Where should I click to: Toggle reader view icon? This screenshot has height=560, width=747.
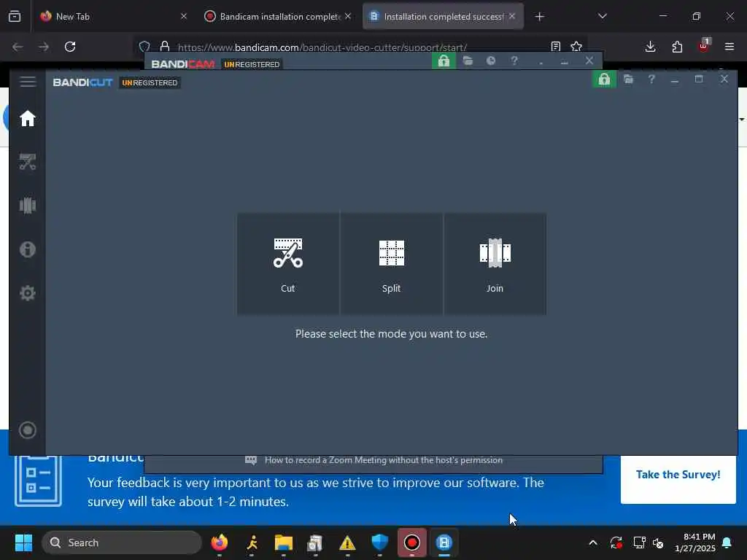(555, 47)
